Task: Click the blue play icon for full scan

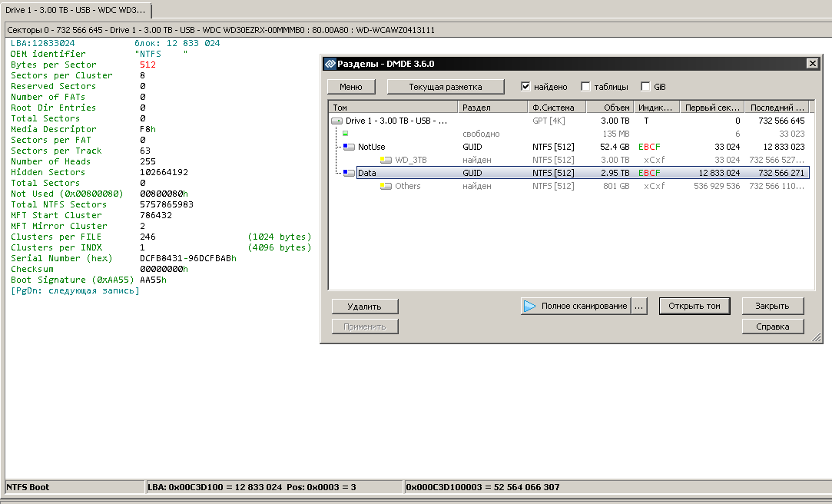Action: pos(529,306)
